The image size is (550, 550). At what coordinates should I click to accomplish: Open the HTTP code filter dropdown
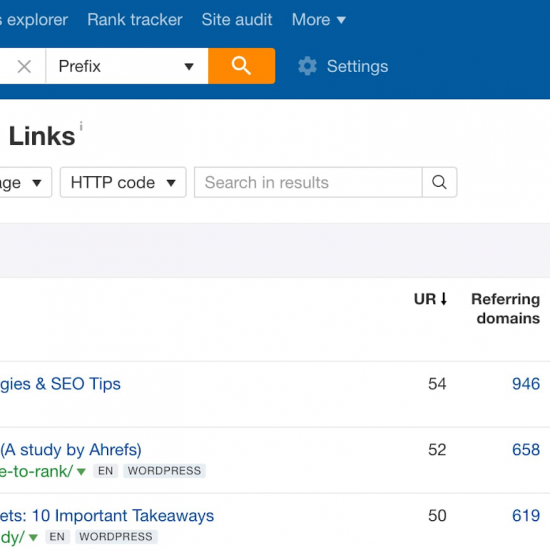pyautogui.click(x=123, y=182)
